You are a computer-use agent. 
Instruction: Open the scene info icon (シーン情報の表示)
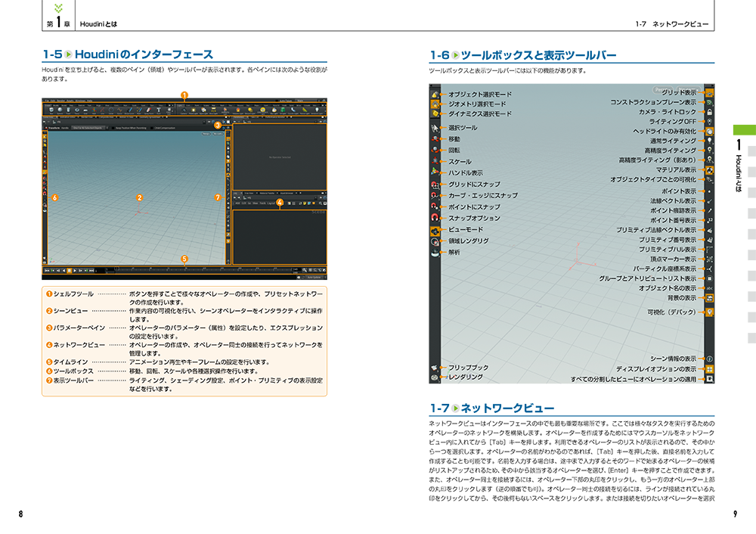coord(710,358)
